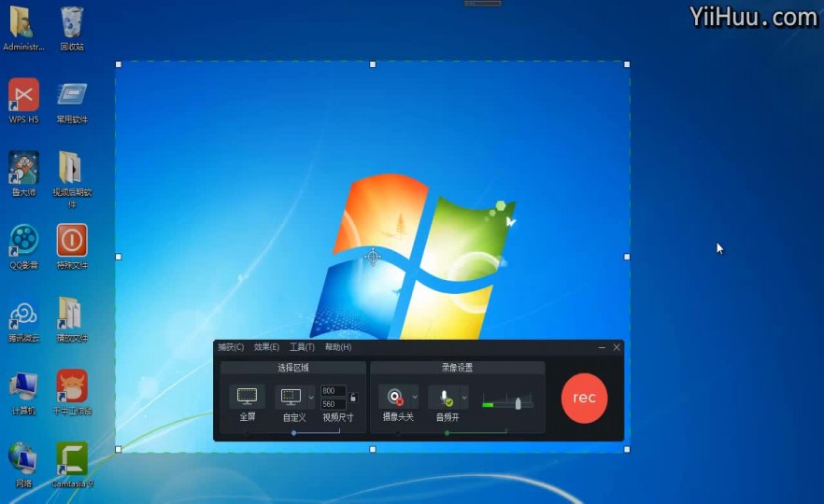Click the top-left selection handle

tap(119, 64)
